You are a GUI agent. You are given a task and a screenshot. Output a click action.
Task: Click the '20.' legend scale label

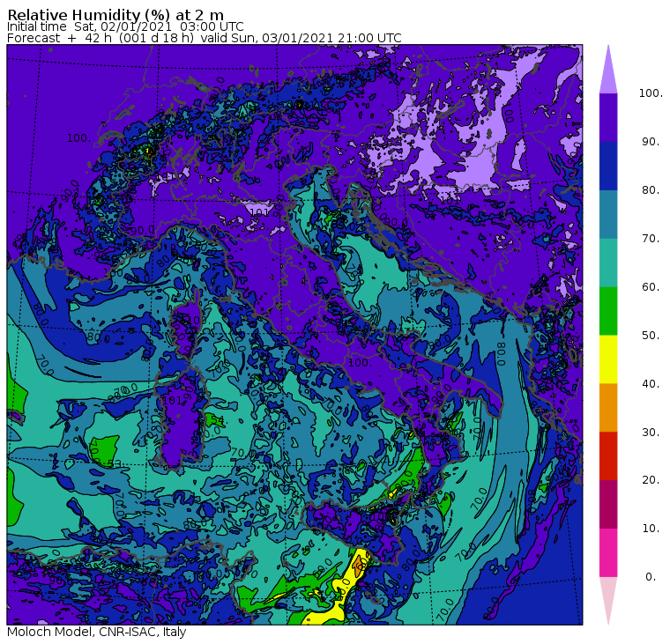pos(651,480)
